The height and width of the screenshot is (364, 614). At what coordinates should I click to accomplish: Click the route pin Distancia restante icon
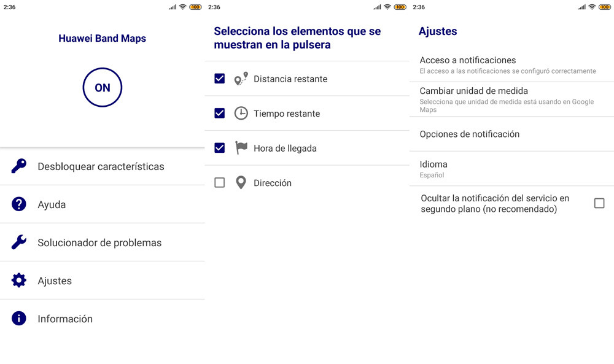241,79
